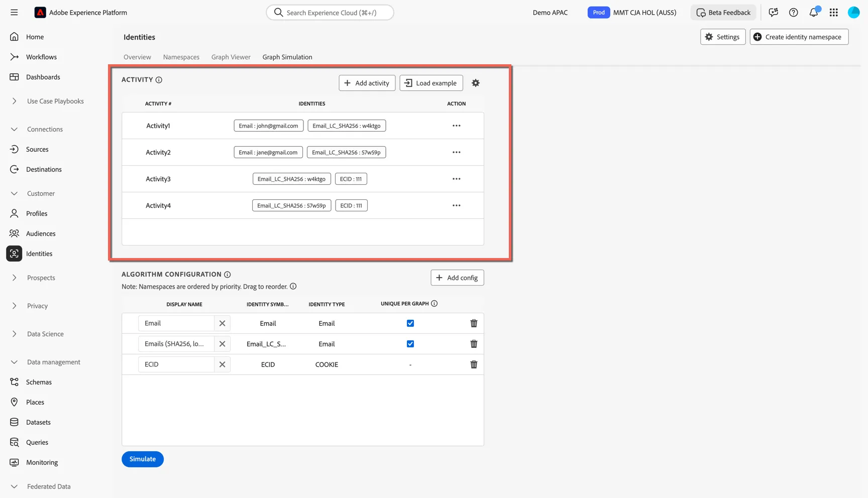Uncheck Unique Per Graph for Email
This screenshot has height=498, width=868.
(x=410, y=323)
